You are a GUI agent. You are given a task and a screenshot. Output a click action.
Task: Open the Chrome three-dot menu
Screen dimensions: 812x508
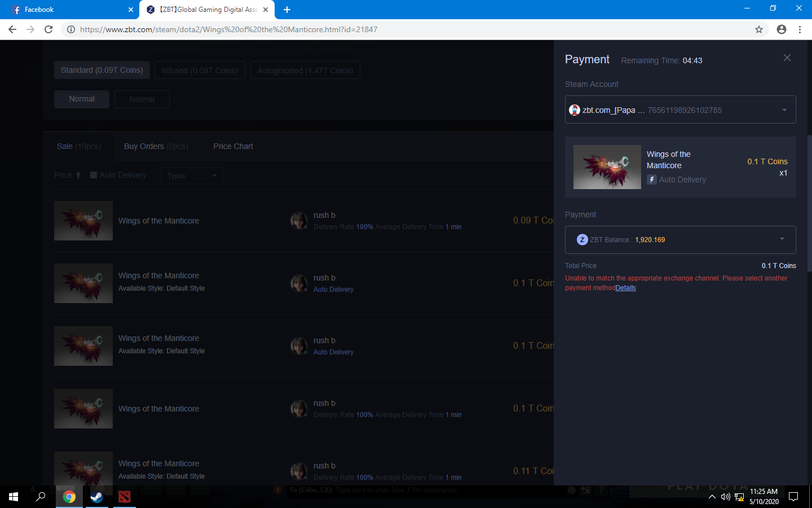800,29
